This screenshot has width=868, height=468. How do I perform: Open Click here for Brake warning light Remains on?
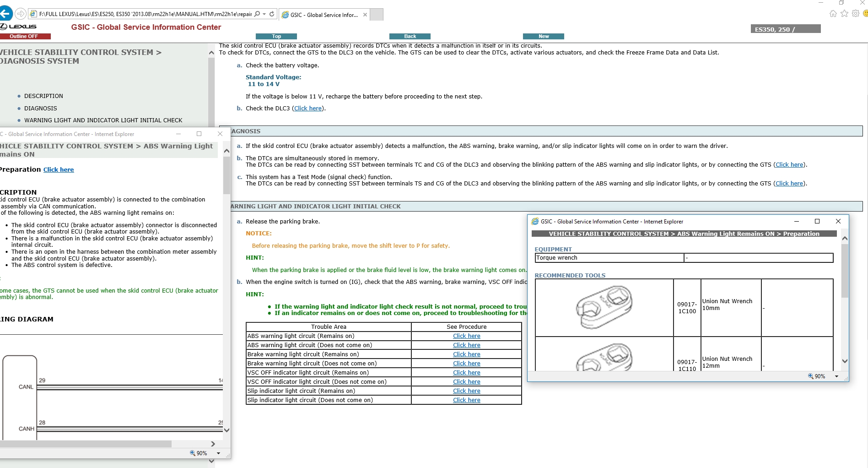467,354
